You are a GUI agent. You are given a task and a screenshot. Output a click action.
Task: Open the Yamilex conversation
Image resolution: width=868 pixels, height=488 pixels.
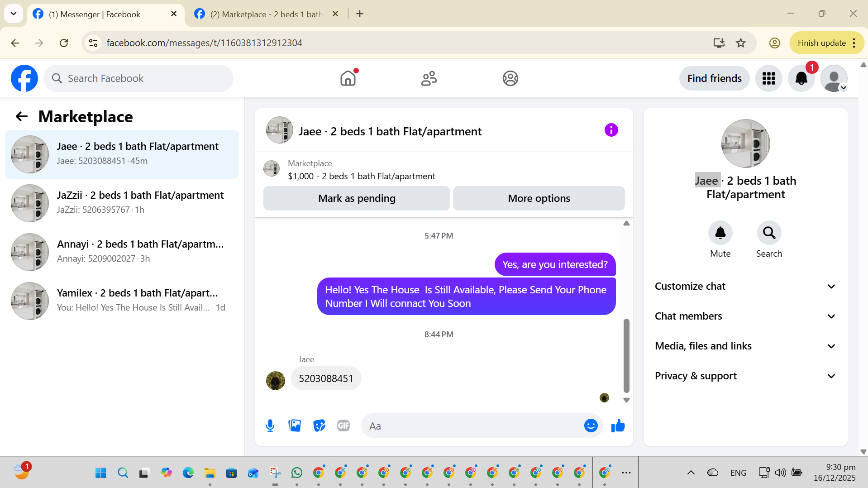pyautogui.click(x=122, y=301)
